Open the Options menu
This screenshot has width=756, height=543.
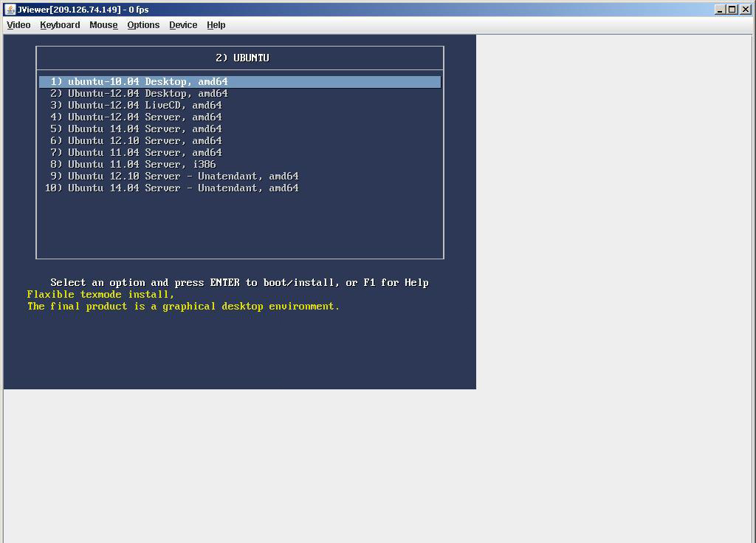click(x=143, y=25)
